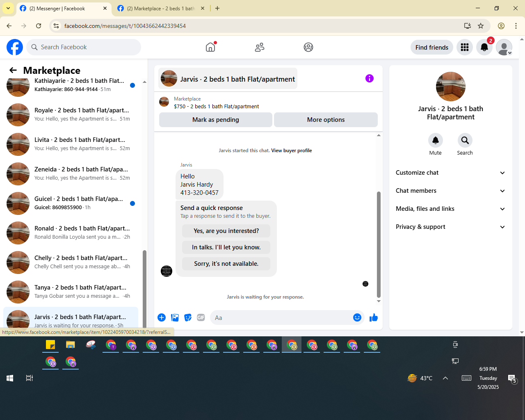Screen dimensions: 525x420
Task: Click the conversation list scrollbar
Action: click(x=144, y=289)
